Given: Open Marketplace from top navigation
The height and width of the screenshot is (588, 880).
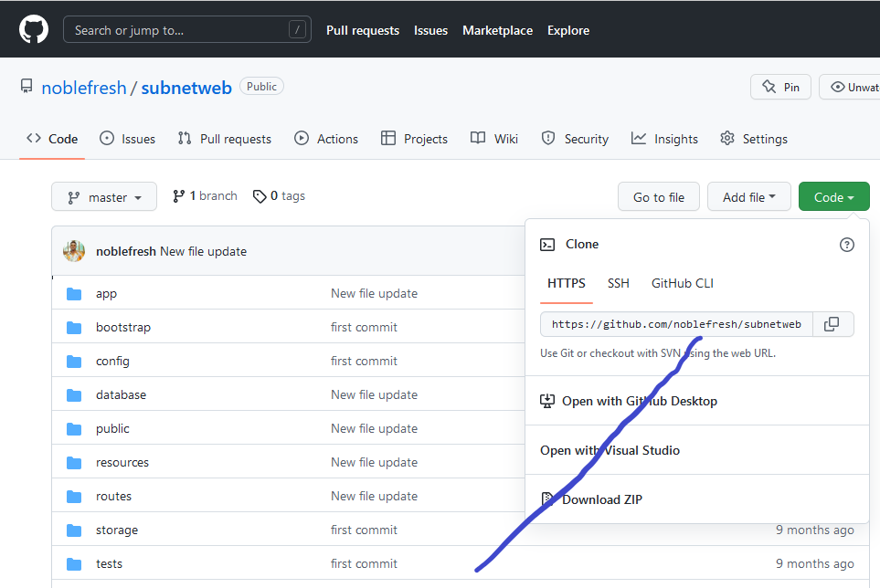Looking at the screenshot, I should point(498,30).
